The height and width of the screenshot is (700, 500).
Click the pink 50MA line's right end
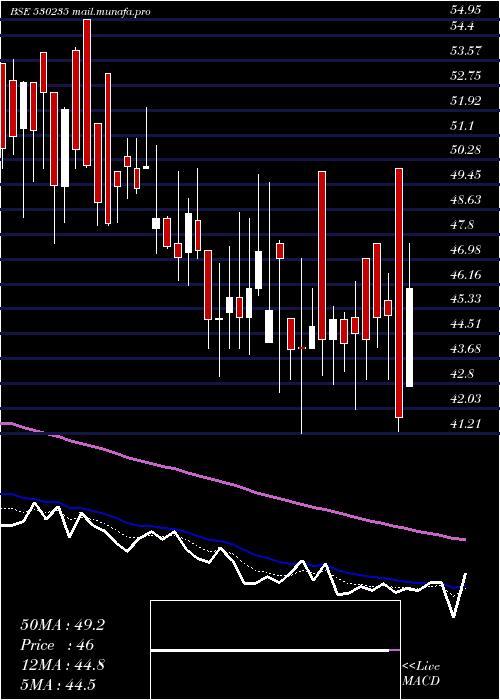(463, 539)
